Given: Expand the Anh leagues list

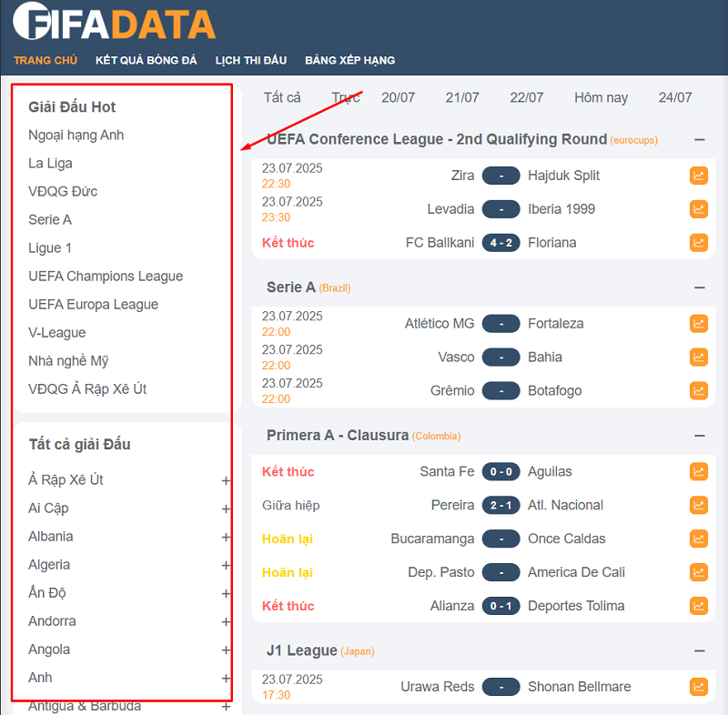Looking at the screenshot, I should [226, 679].
